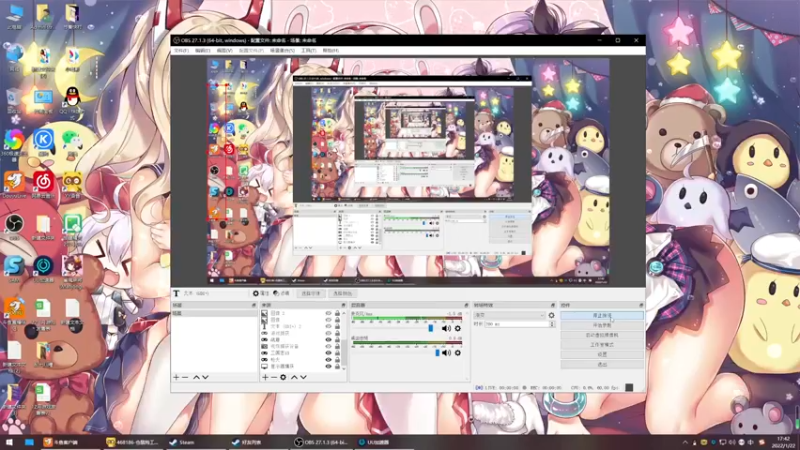Toggle visibility of 显示器采集 source

point(328,366)
